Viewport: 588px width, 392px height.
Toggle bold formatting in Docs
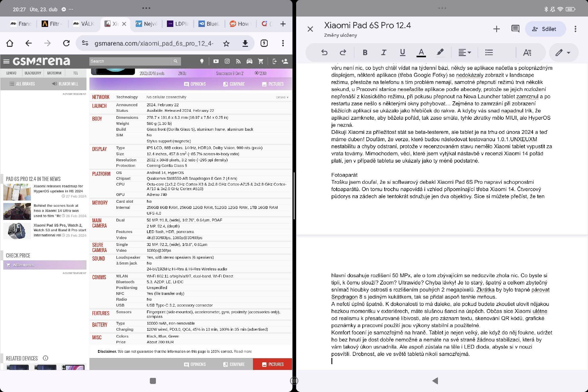(x=365, y=52)
